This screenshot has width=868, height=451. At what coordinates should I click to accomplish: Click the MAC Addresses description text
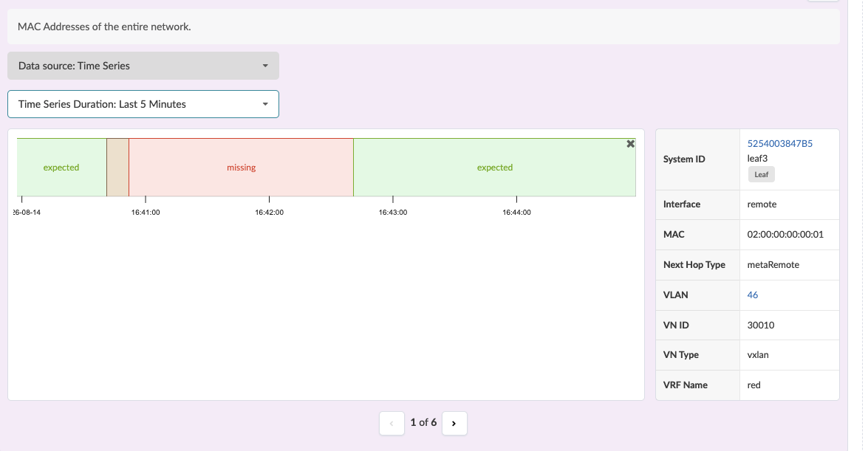[104, 27]
